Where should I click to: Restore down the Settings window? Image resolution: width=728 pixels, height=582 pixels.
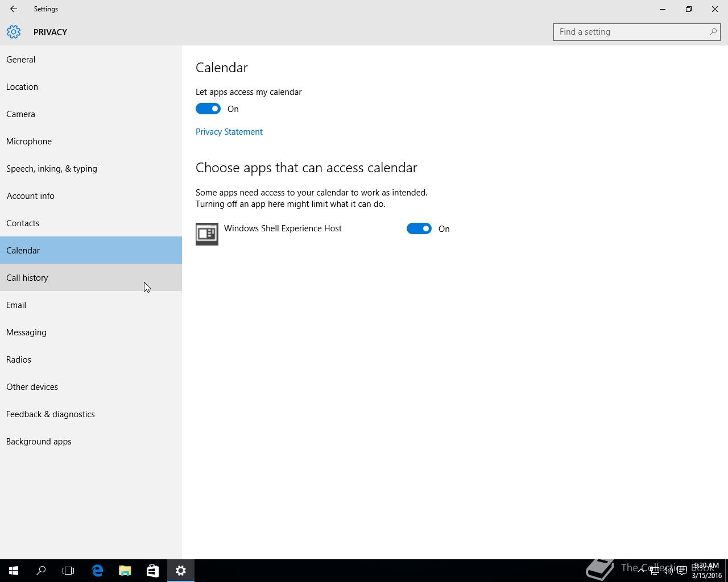pos(689,9)
